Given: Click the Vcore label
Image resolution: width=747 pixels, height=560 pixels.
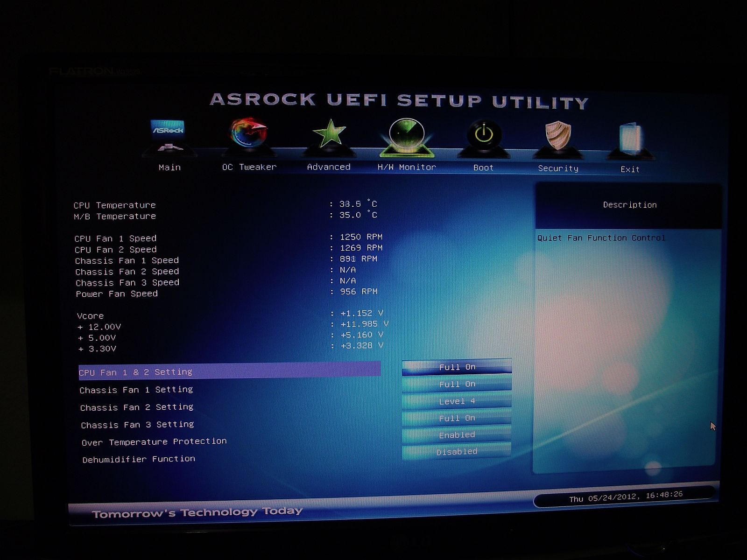Looking at the screenshot, I should pos(90,316).
